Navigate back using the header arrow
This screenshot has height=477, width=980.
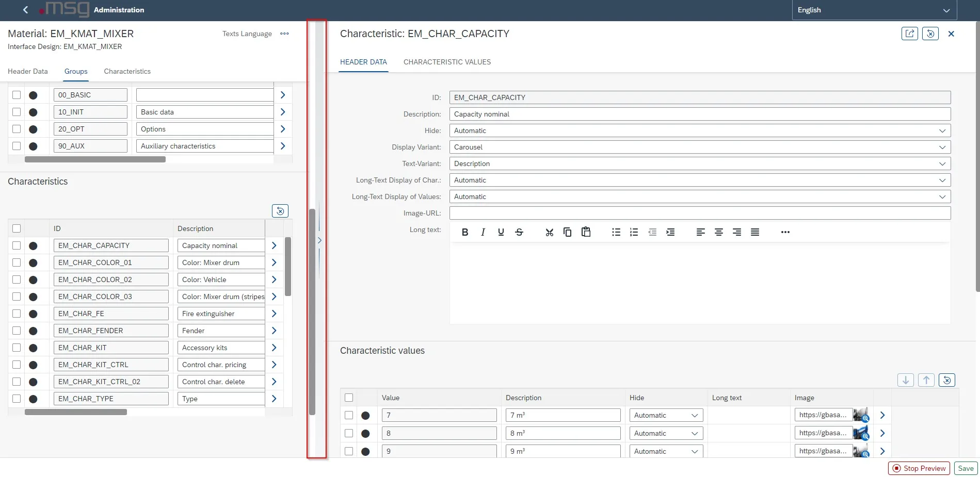tap(25, 10)
